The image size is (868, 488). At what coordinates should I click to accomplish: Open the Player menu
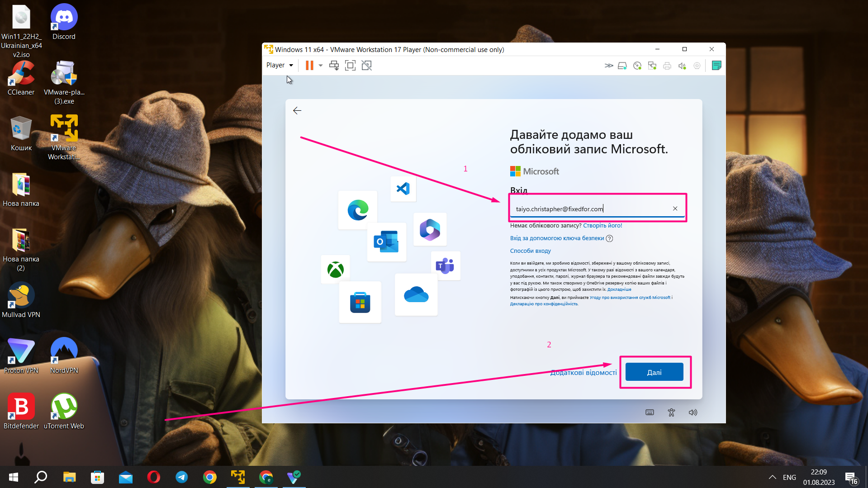280,65
